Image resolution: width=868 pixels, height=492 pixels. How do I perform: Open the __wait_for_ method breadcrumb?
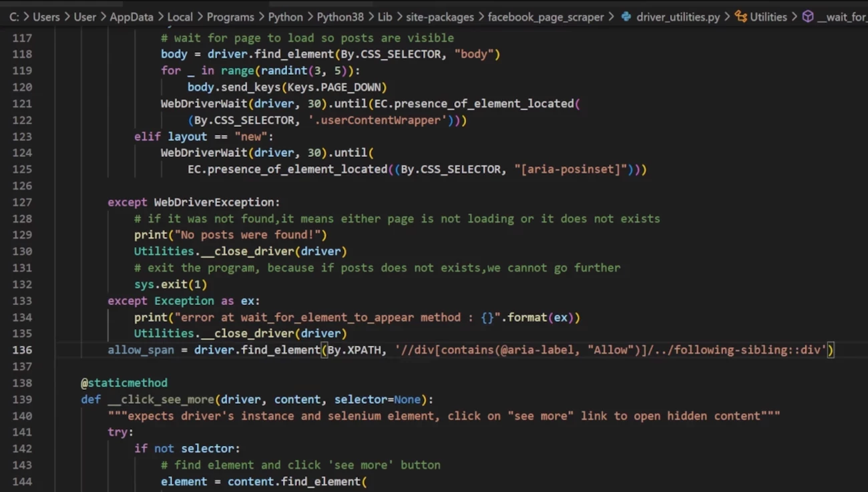coord(842,17)
